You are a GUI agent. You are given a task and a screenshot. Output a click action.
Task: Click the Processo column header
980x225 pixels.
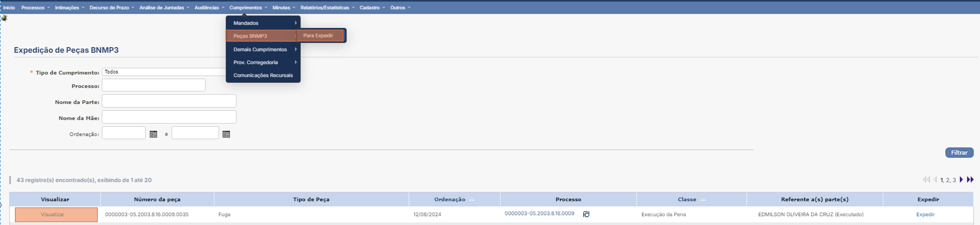click(568, 200)
